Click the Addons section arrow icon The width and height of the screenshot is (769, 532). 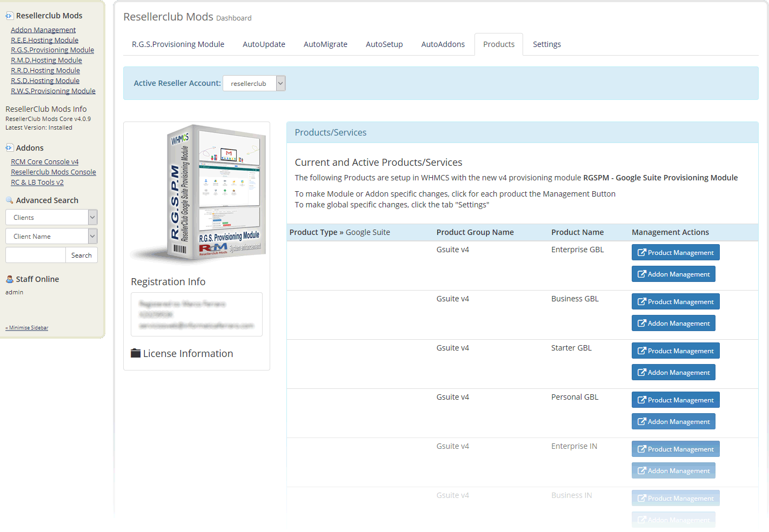click(9, 148)
